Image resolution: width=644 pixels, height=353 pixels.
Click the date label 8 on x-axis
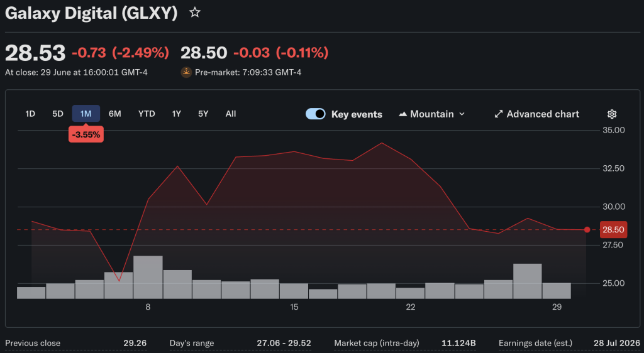point(148,307)
